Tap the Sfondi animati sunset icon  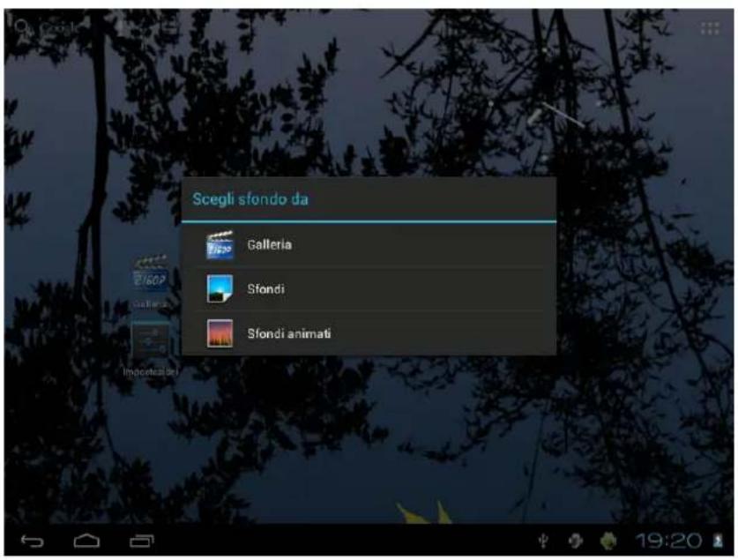point(220,334)
